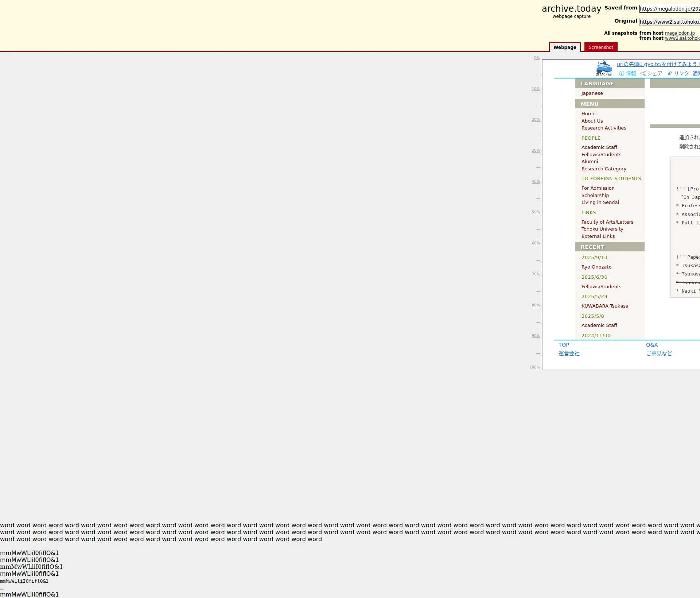Jump to the 100% page marker
The height and width of the screenshot is (598, 700).
click(x=534, y=367)
